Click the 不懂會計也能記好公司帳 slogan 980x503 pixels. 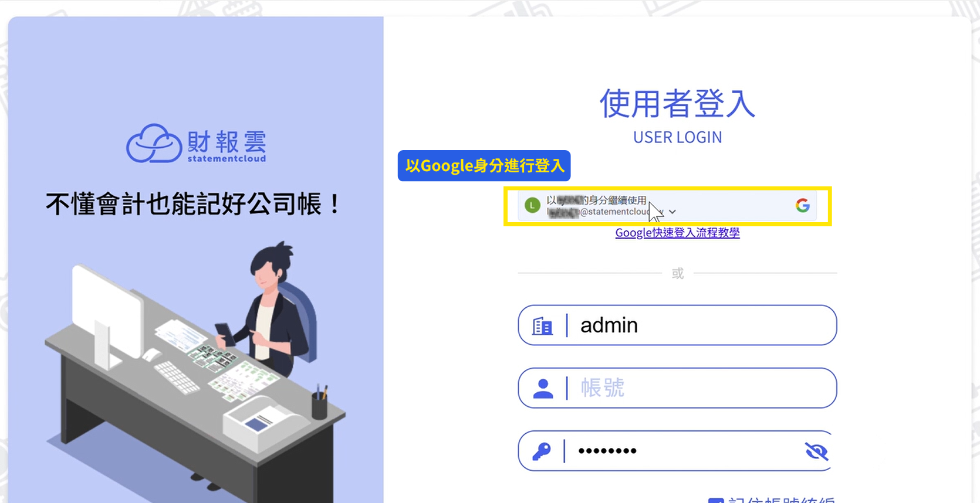193,204
